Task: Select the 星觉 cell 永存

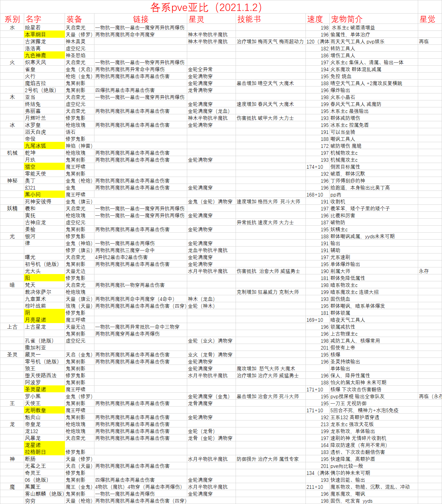Action: tap(430, 271)
